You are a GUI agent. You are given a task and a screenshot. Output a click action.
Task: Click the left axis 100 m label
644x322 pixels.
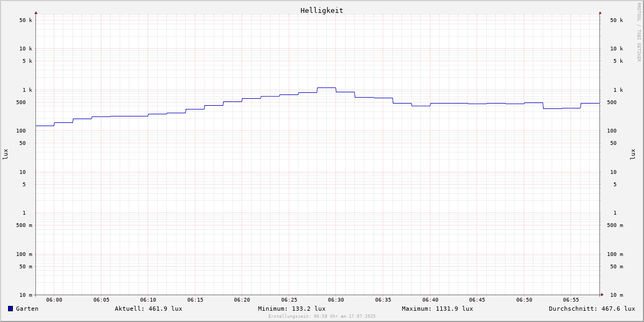24,254
